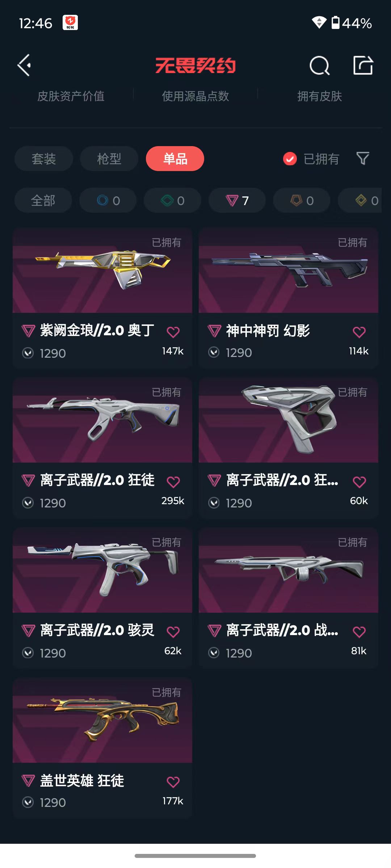Favorite 神中神罚 幻影 with the heart icon
This screenshot has height=868, width=391.
coord(359,332)
